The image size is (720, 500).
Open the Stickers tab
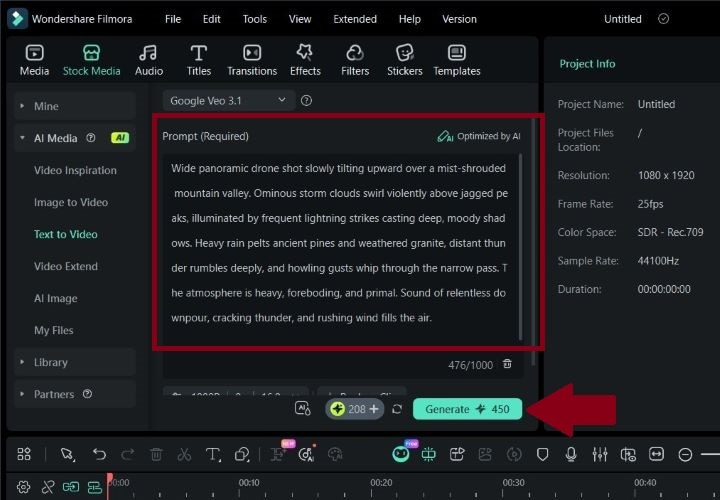(x=405, y=60)
